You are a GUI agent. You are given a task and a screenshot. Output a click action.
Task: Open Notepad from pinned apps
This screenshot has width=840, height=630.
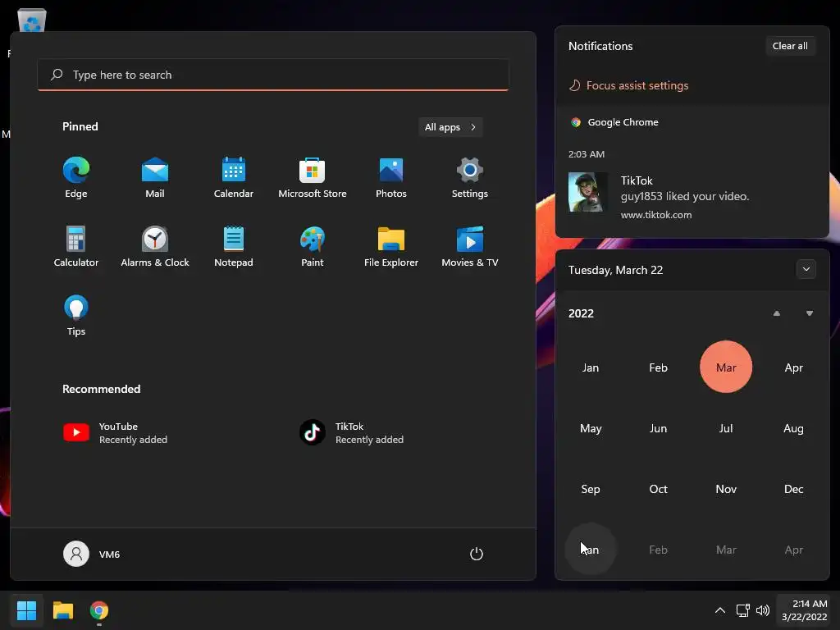pos(234,247)
